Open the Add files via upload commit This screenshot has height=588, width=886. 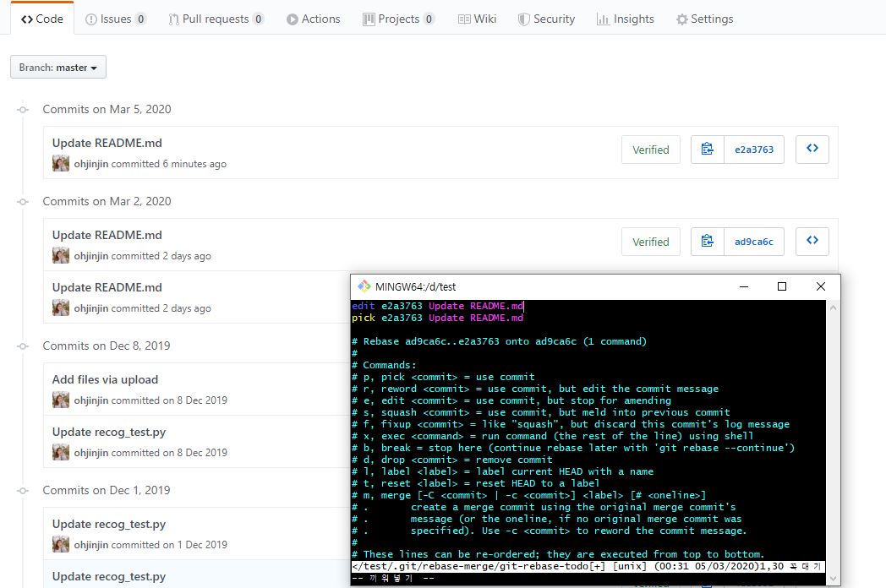(x=105, y=379)
